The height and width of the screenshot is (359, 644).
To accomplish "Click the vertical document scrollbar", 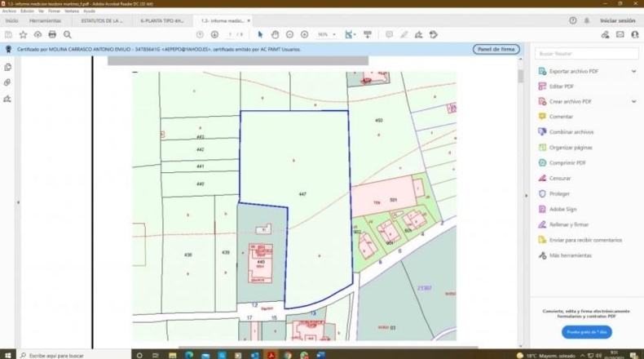I will click(520, 76).
